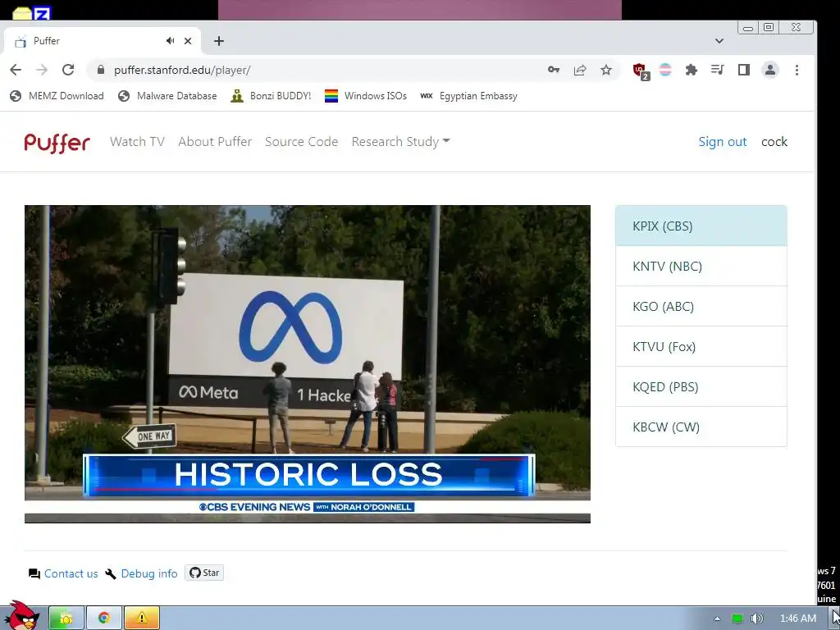Open the Extensions puzzle piece menu
840x630 pixels.
[x=691, y=70]
